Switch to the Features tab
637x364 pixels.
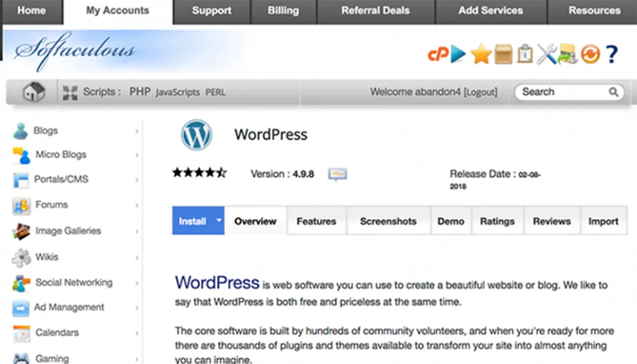tap(316, 221)
